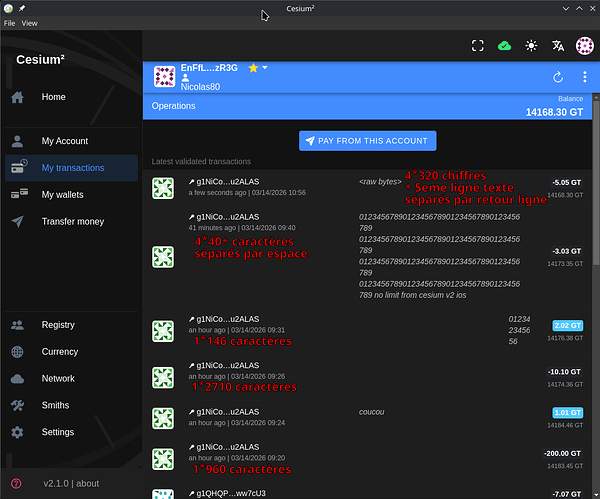
Task: Select the g1NiCo...u2ALAS address in the 09:40 transaction
Action: 228,217
